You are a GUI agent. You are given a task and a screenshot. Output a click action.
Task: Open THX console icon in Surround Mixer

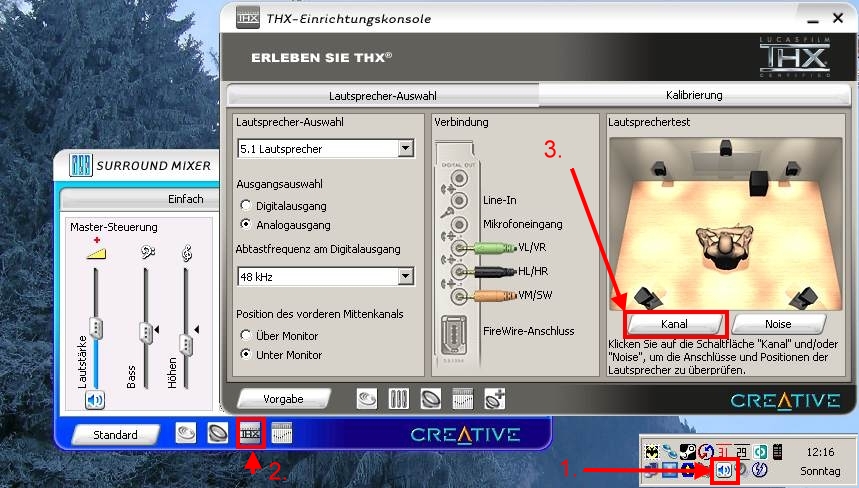tap(249, 434)
